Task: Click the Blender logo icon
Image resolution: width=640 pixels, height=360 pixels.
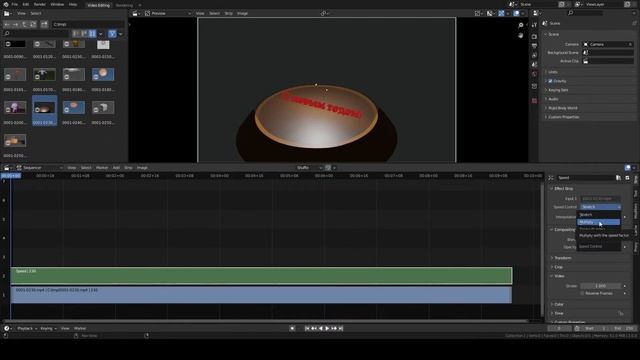Action: click(x=6, y=4)
